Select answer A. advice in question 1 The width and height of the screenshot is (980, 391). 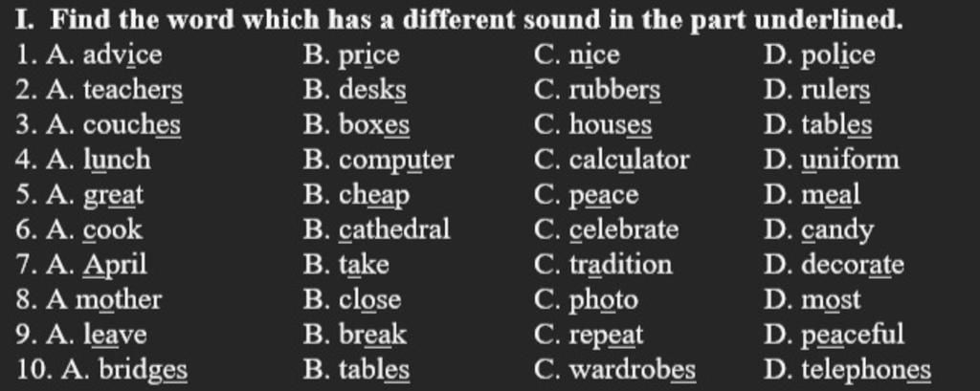[103, 55]
